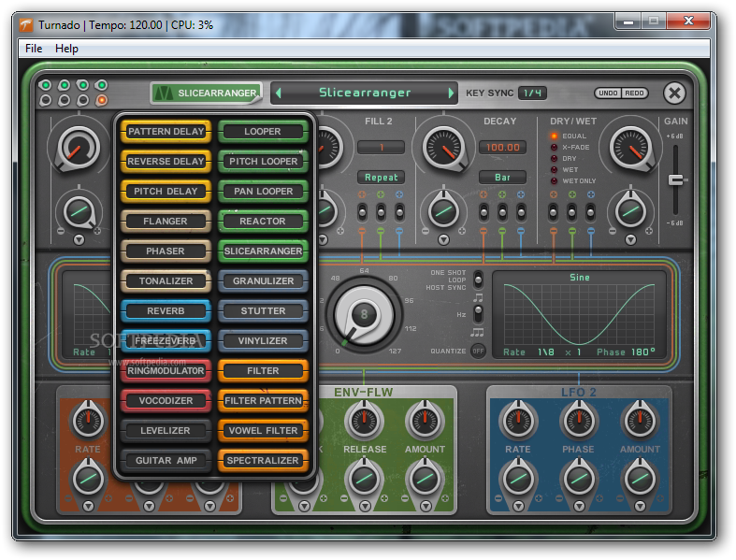736x560 pixels.
Task: Open the Slicearranger preset name display
Action: 365,93
